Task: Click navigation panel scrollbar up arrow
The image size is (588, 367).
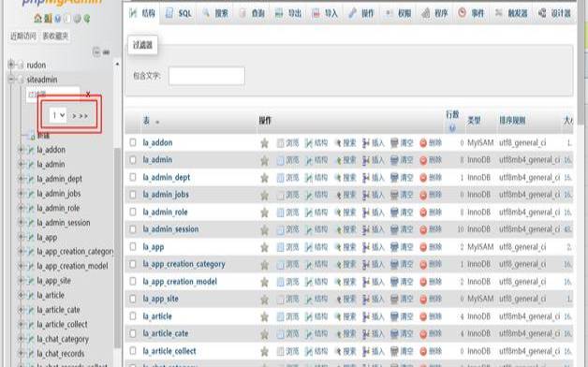Action: pos(117,64)
